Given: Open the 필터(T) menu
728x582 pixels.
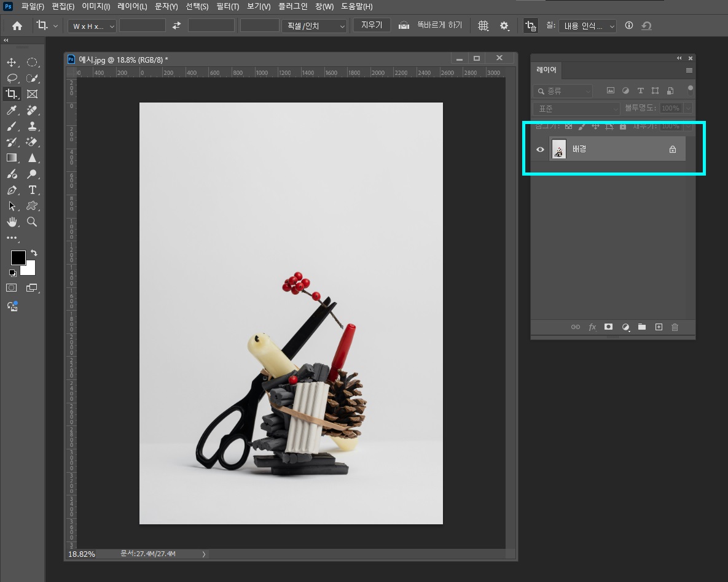Looking at the screenshot, I should 227,7.
